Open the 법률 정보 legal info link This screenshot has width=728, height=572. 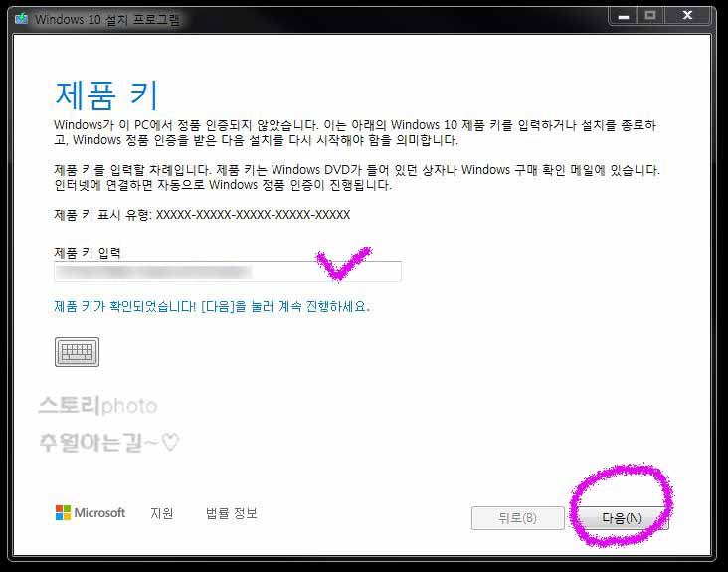[231, 513]
